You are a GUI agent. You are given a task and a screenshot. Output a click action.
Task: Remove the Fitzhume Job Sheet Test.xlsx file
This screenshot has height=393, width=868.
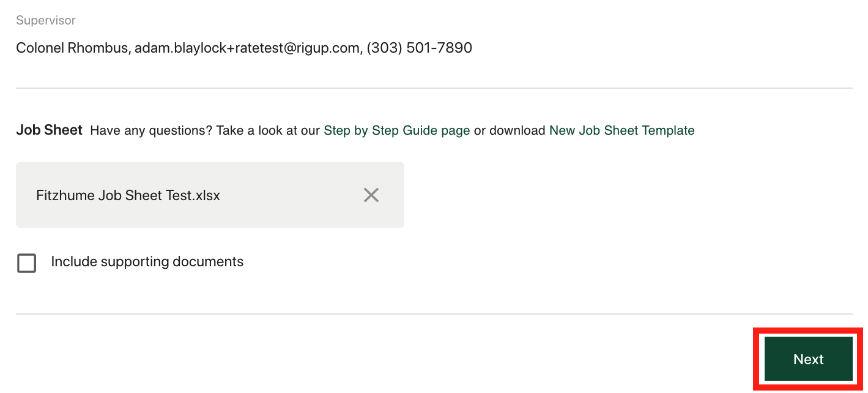[x=371, y=195]
